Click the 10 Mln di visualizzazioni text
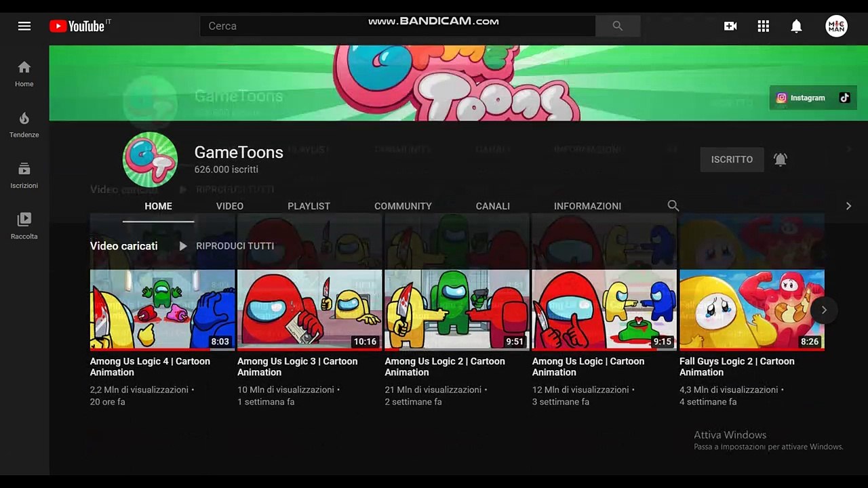This screenshot has width=868, height=488. (285, 390)
